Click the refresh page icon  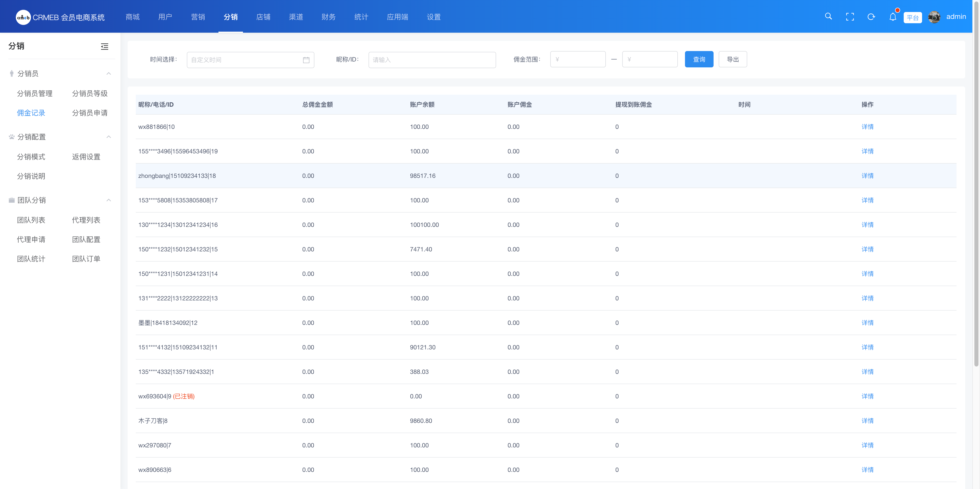(x=871, y=17)
